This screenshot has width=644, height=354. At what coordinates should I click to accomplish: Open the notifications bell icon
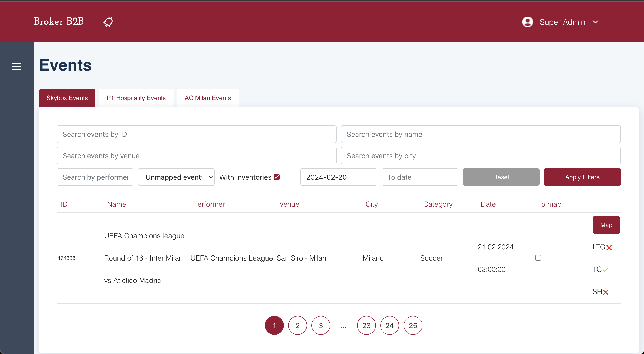point(108,22)
